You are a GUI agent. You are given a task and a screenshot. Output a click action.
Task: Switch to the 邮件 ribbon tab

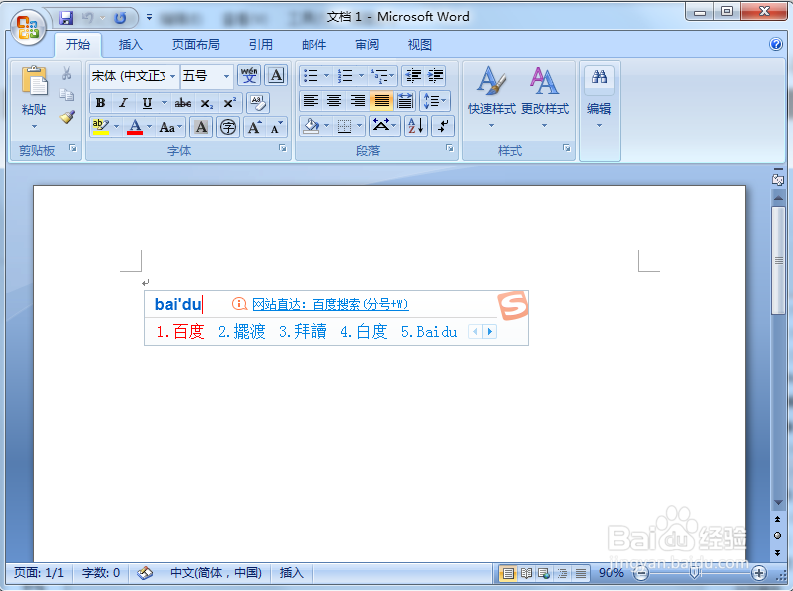point(314,44)
